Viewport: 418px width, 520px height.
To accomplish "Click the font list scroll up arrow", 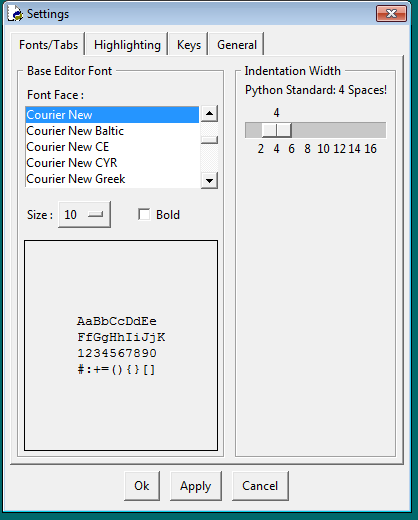I will (209, 114).
